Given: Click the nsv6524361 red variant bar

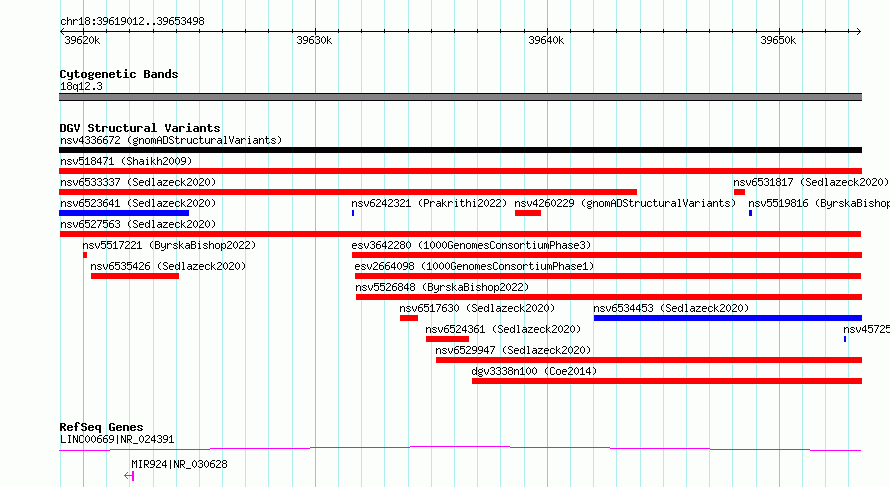Looking at the screenshot, I should coord(447,339).
